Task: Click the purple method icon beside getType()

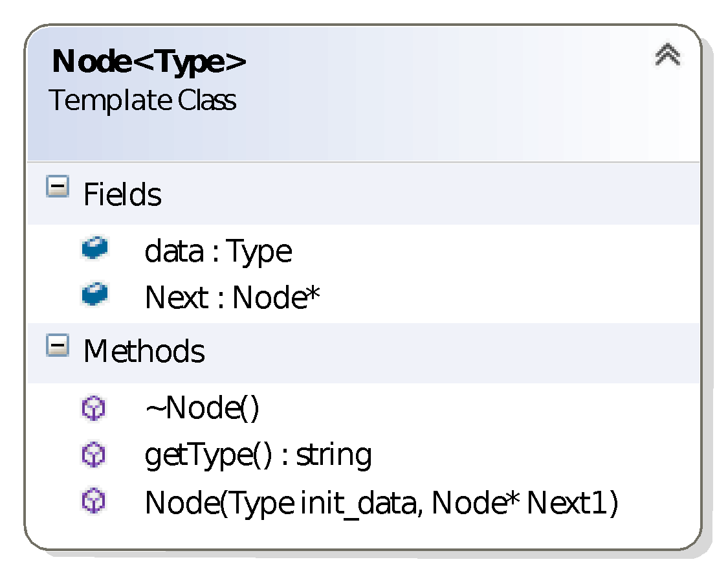Action: click(x=94, y=455)
